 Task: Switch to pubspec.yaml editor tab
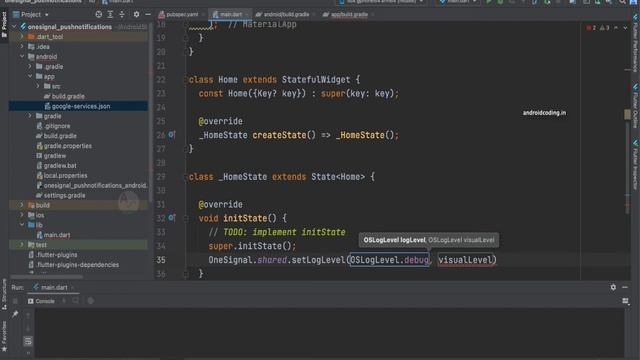pos(182,15)
